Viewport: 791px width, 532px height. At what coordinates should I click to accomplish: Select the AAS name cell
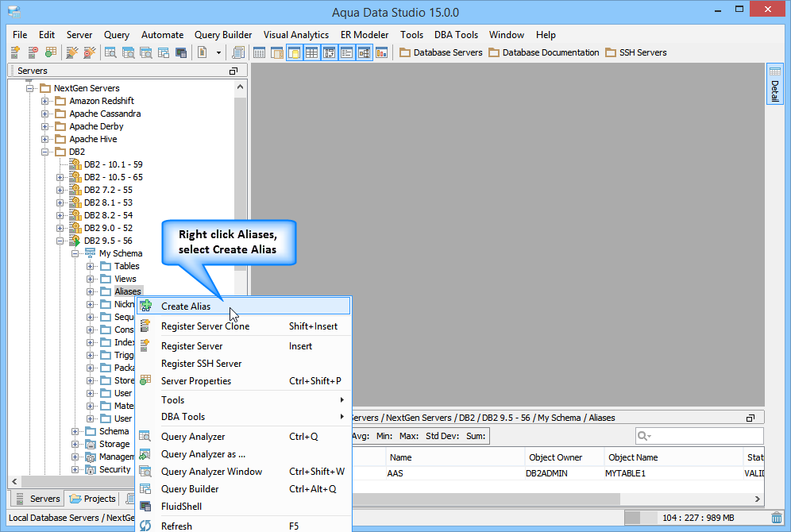[x=455, y=473]
